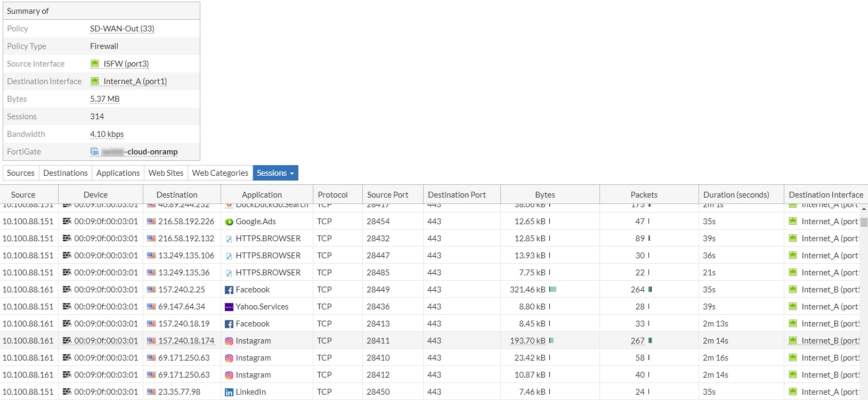This screenshot has width=868, height=400.
Task: Switch to the Sources tab
Action: click(x=21, y=173)
